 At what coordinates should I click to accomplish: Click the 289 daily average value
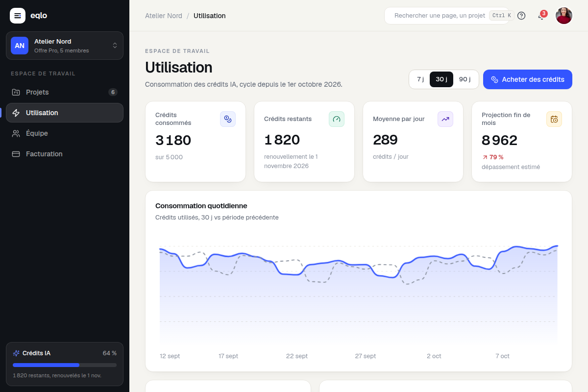point(385,140)
